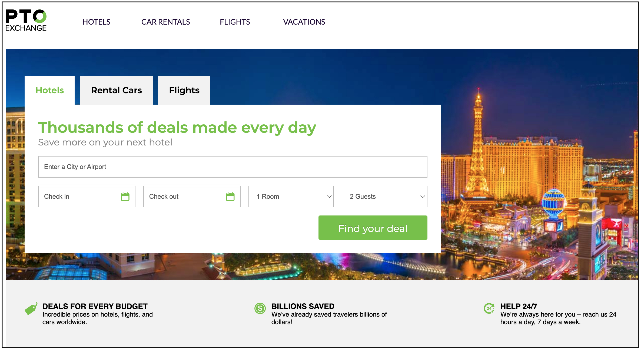Open the 2 Guests dropdown
Screen dimensions: 644x352
pos(384,197)
